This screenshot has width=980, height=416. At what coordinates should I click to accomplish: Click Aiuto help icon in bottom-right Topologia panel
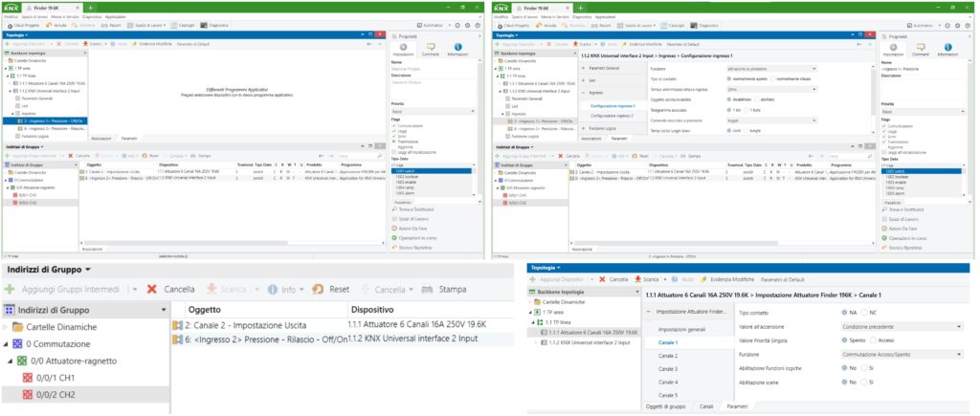[677, 279]
